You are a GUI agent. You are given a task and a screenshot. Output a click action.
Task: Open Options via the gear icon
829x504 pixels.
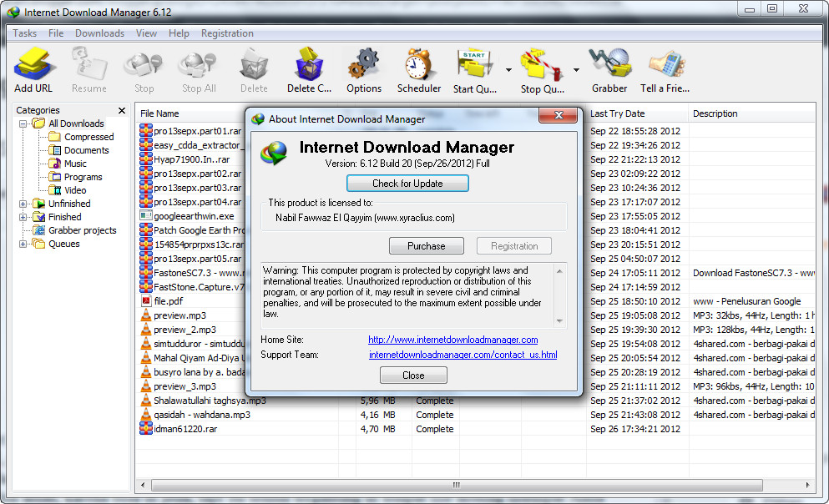click(364, 64)
